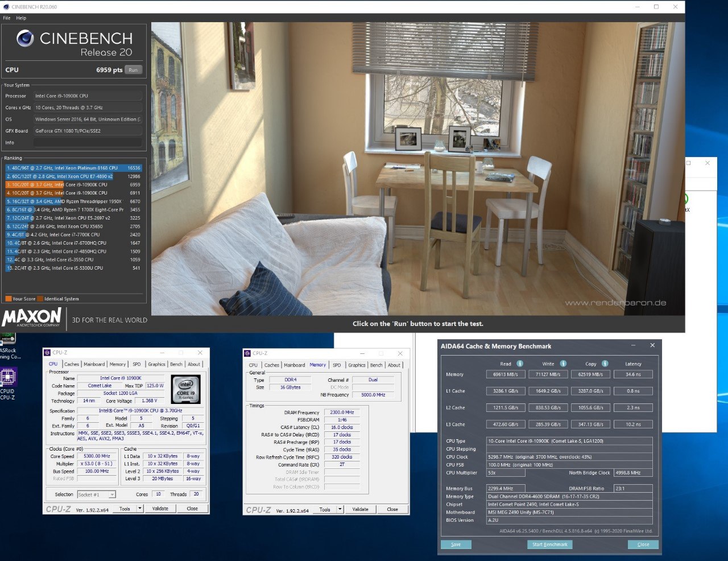The image size is (728, 561).
Task: Select the Info field in Cinebench
Action: 88,143
